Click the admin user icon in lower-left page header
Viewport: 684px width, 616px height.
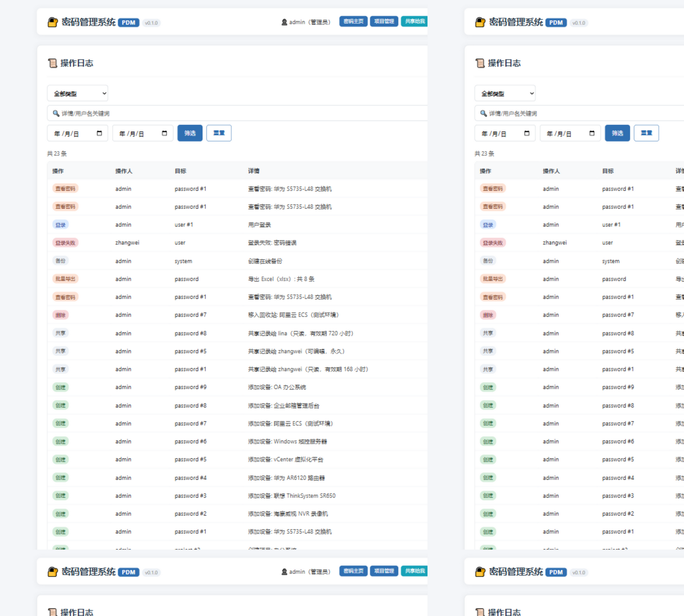pyautogui.click(x=284, y=572)
